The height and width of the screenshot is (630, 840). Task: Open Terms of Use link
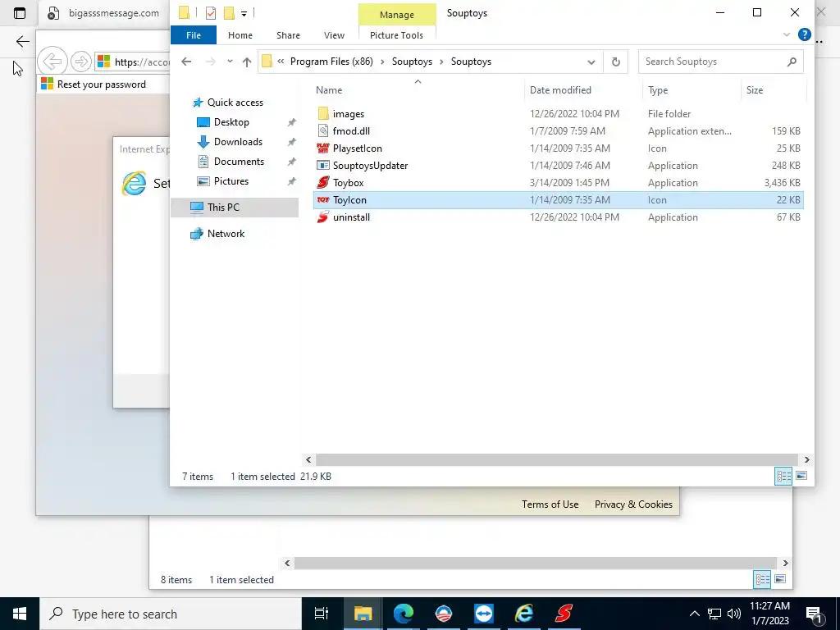point(550,504)
